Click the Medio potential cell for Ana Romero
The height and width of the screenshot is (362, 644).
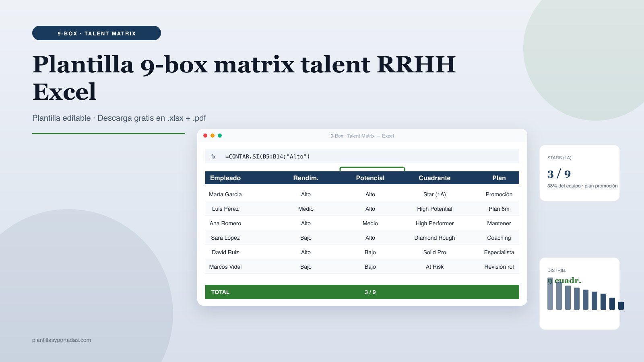tap(370, 223)
